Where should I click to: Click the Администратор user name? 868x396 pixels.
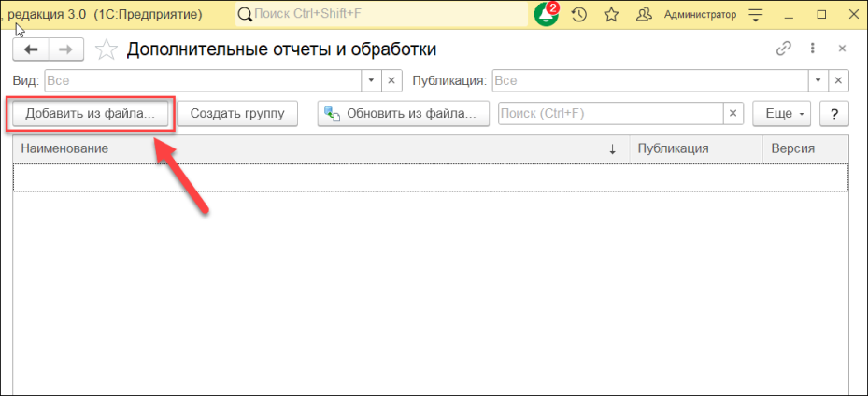click(700, 15)
